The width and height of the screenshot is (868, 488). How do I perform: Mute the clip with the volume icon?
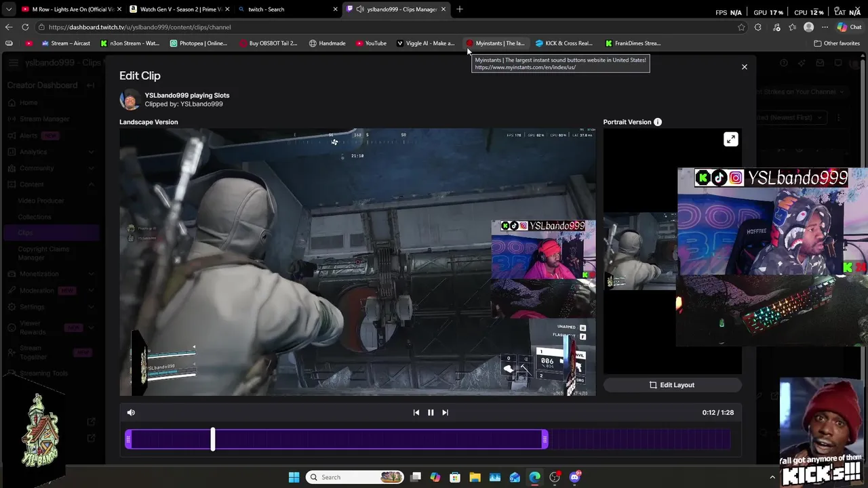[x=131, y=412]
